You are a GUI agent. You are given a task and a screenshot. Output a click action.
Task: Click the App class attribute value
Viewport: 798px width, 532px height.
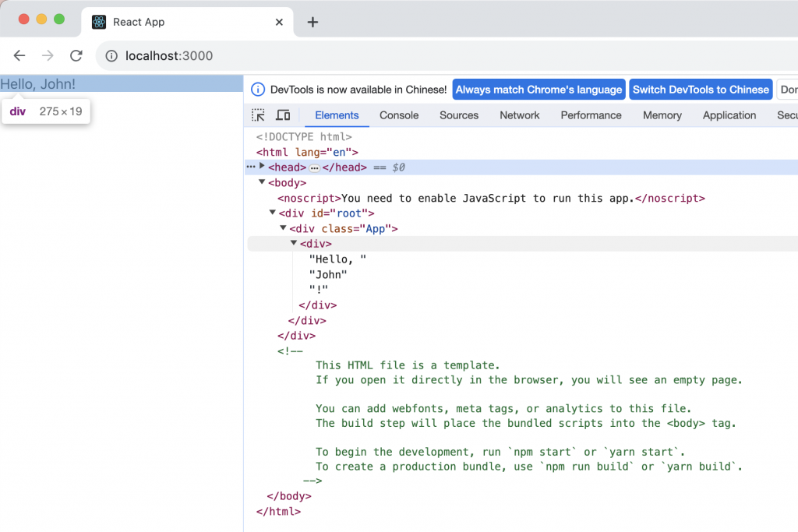pos(375,229)
